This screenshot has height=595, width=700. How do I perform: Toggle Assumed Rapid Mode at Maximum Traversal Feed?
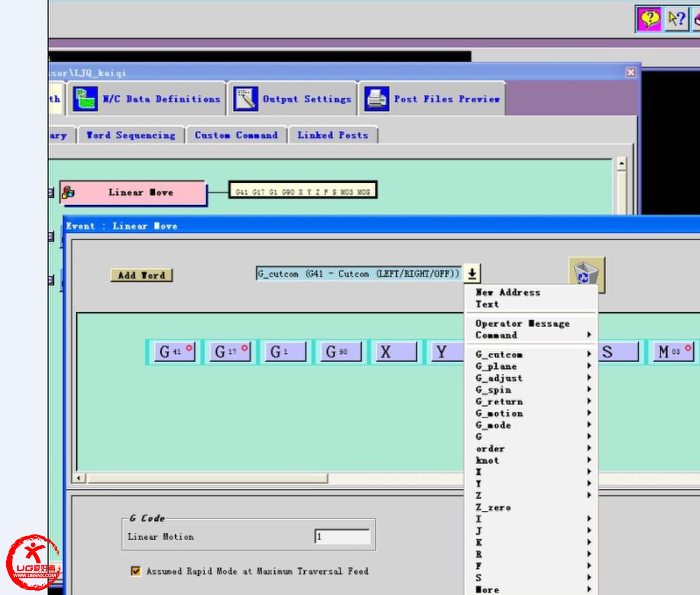pyautogui.click(x=136, y=571)
